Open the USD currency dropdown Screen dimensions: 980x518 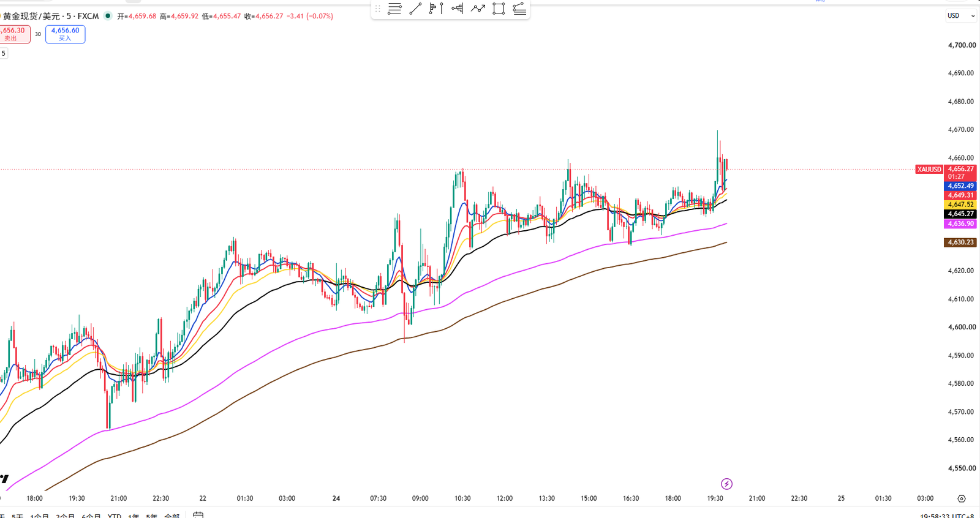click(x=961, y=16)
